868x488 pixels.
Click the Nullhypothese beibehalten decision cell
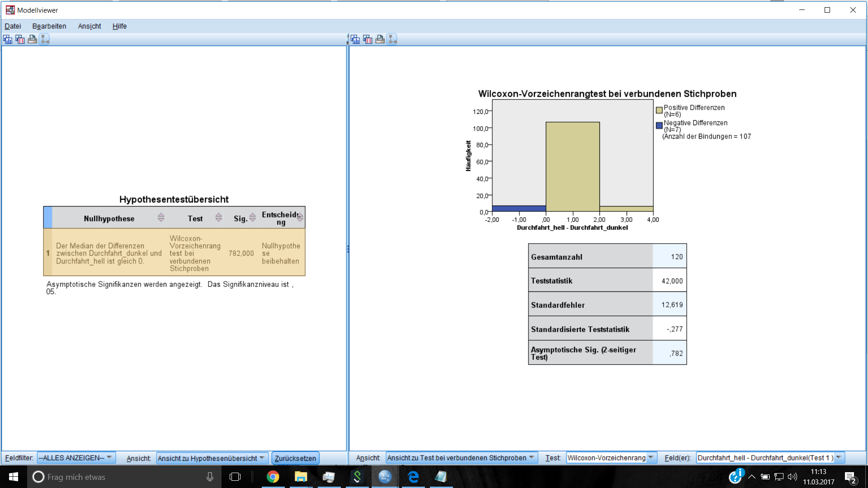pyautogui.click(x=281, y=253)
